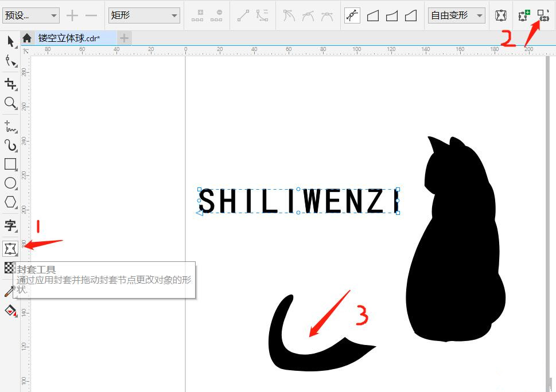Select the Rectangle tool
This screenshot has height=392, width=556.
point(10,164)
